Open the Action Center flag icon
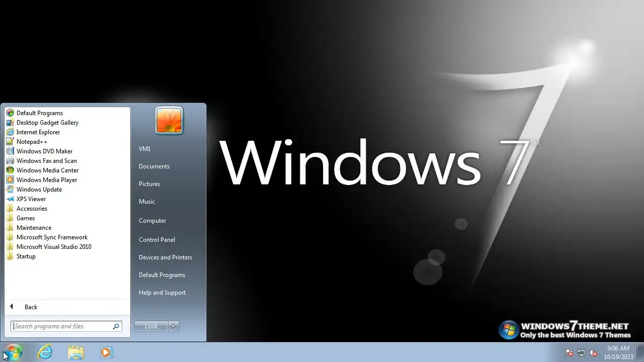The image size is (644, 362). click(569, 353)
